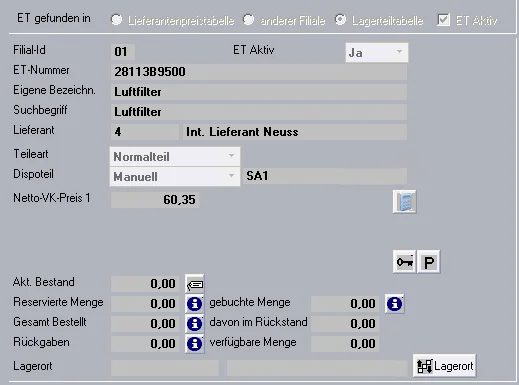Open label tag icon beside Akt. Bestand

(x=195, y=284)
